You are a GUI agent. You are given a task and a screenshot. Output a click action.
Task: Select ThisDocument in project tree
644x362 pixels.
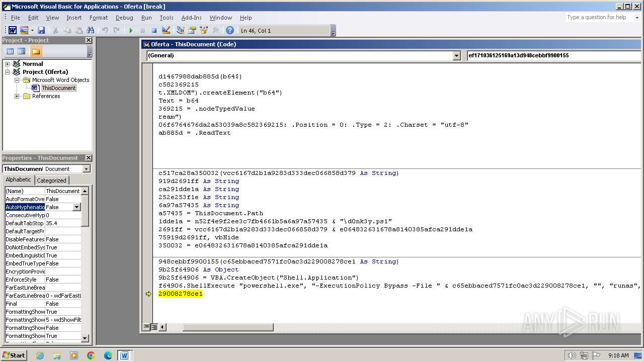tap(58, 88)
